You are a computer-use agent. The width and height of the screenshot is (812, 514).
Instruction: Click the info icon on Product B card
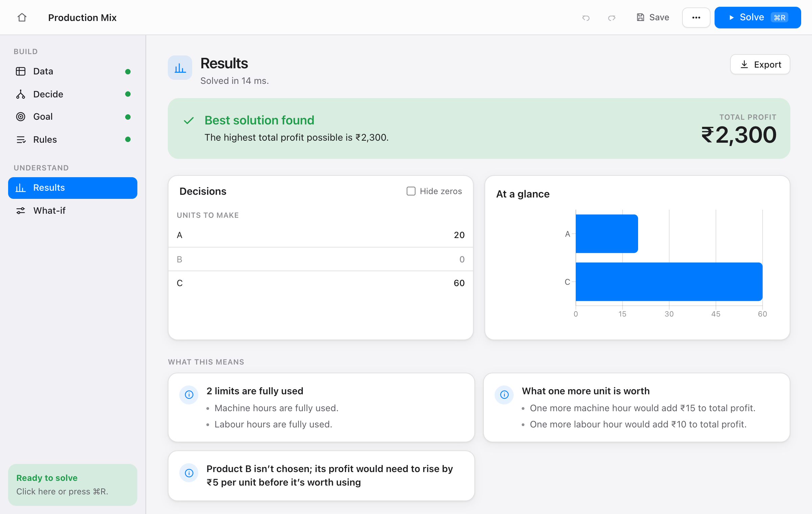coord(189,473)
